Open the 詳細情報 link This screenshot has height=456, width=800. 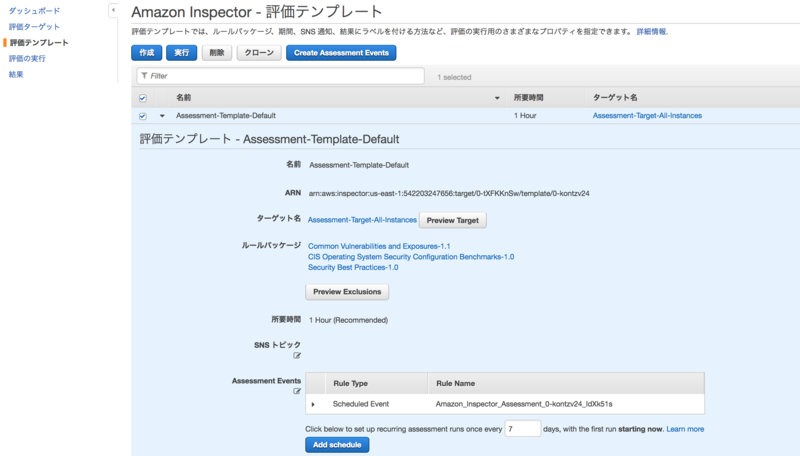pos(652,32)
